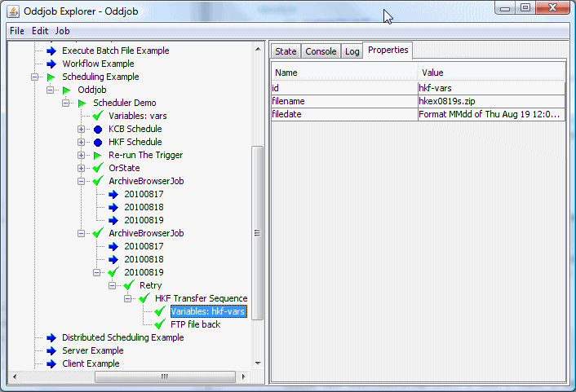Click the blue circle icon beside KCB Schedule

pyautogui.click(x=98, y=129)
